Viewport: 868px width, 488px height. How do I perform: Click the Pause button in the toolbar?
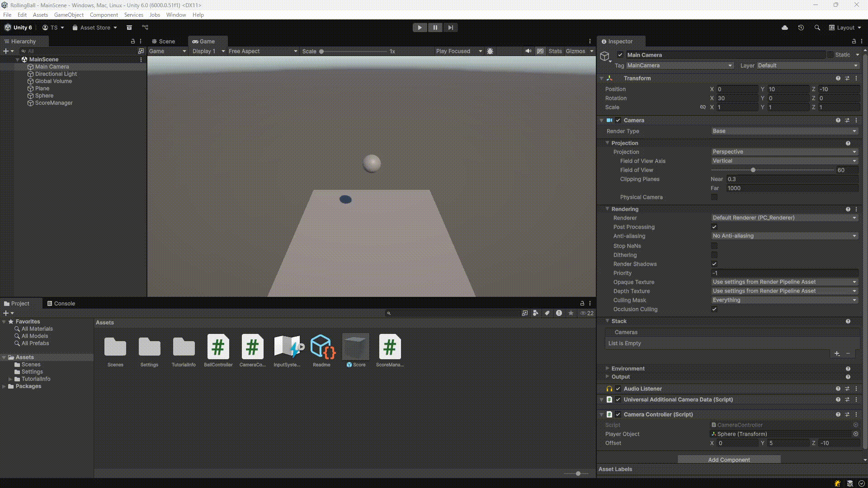click(435, 28)
